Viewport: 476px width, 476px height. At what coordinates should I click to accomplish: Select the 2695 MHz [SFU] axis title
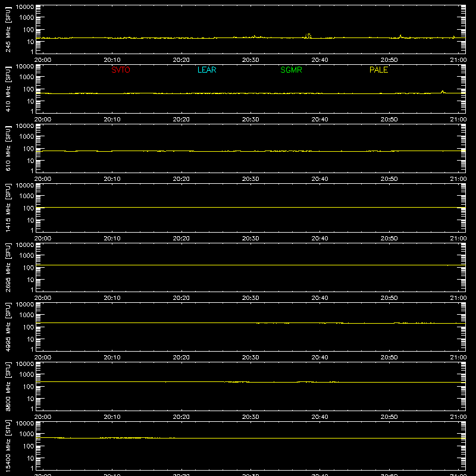[x=8, y=267]
